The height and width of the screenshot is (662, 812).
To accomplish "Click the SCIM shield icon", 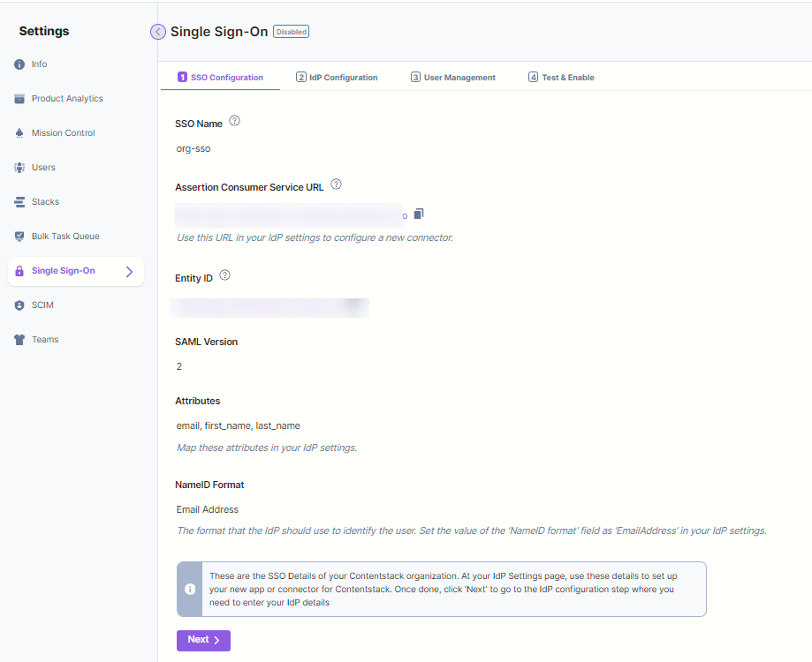I will point(19,305).
